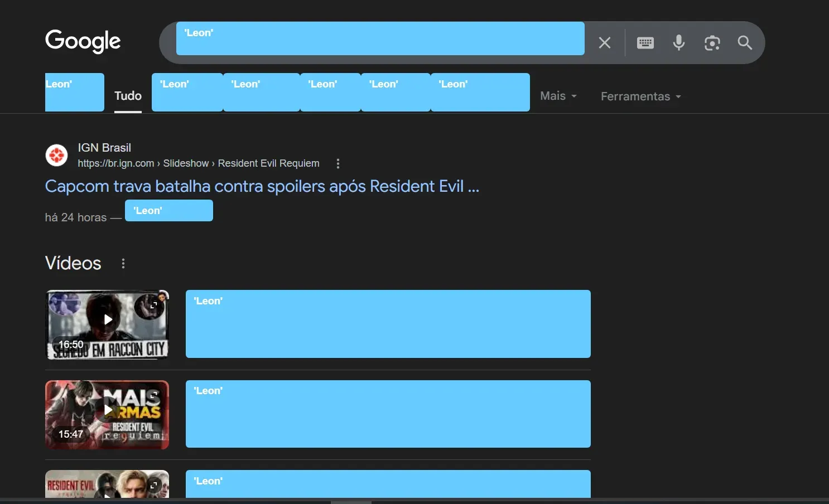829x504 pixels.
Task: Open the third Resident Evil video thumbnail
Action: click(107, 484)
